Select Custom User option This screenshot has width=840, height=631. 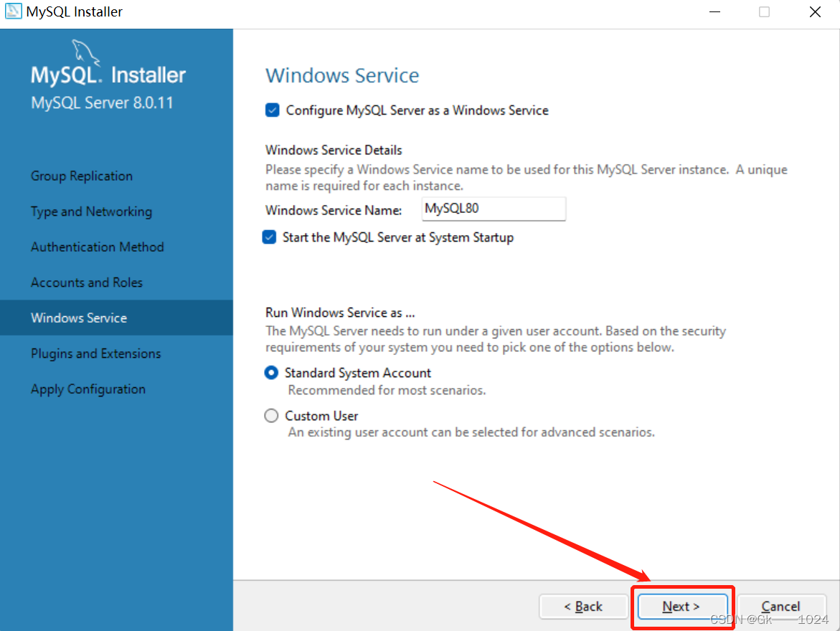pyautogui.click(x=272, y=416)
